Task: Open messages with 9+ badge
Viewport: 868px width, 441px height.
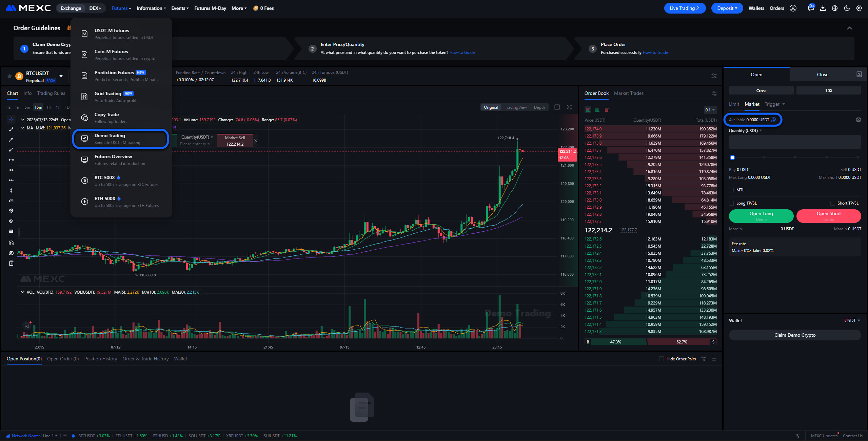Action: click(811, 8)
